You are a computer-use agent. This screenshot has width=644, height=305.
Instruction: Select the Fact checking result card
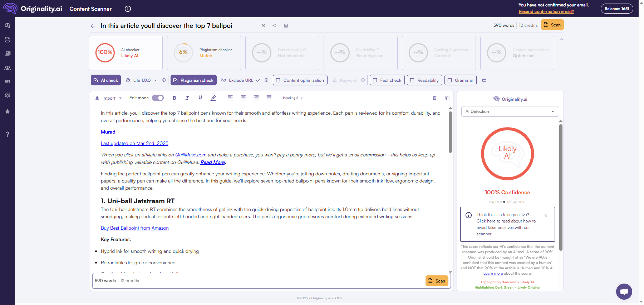point(282,53)
